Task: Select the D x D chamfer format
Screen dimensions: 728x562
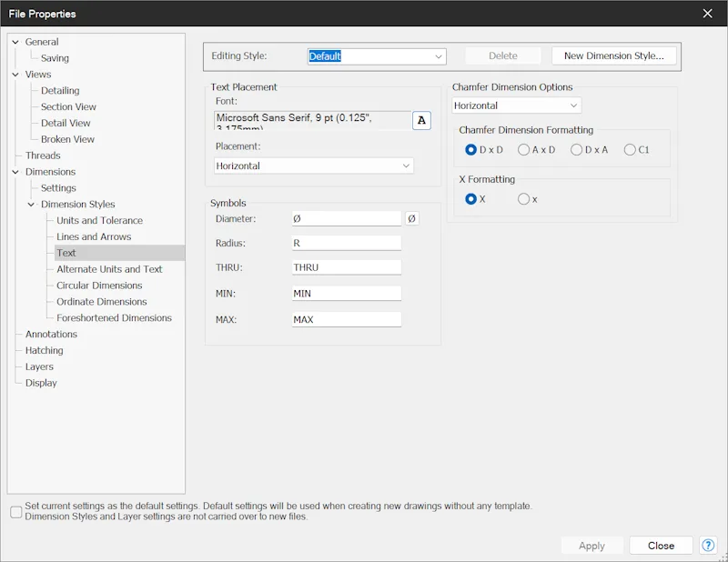Action: [470, 150]
